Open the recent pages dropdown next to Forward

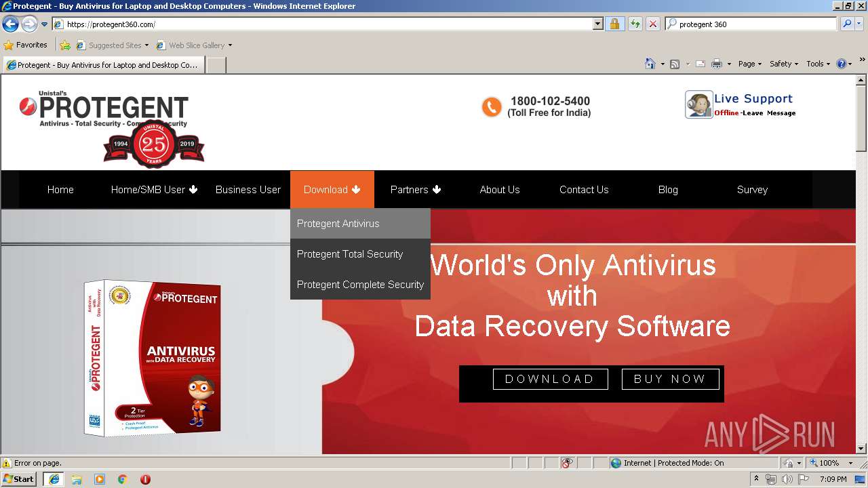(x=45, y=24)
